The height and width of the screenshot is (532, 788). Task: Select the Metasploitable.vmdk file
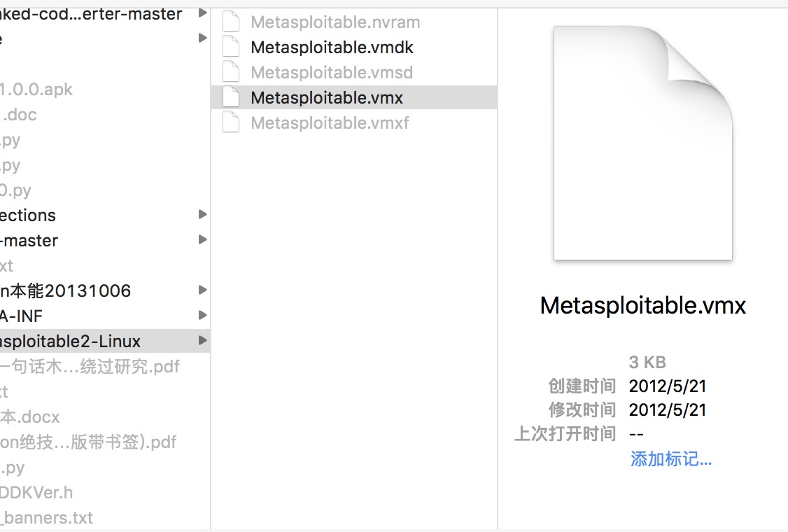point(332,47)
